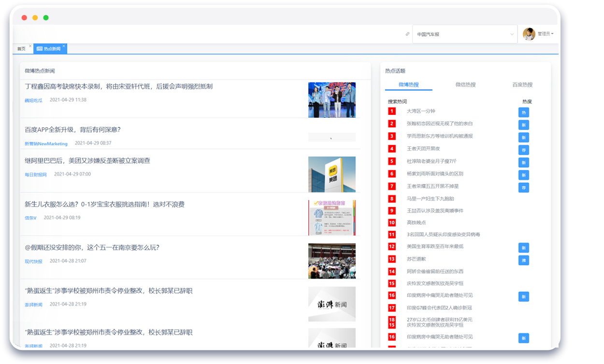Close the 热点新闻 tab with its x
This screenshot has width=604, height=364.
pyautogui.click(x=64, y=46)
